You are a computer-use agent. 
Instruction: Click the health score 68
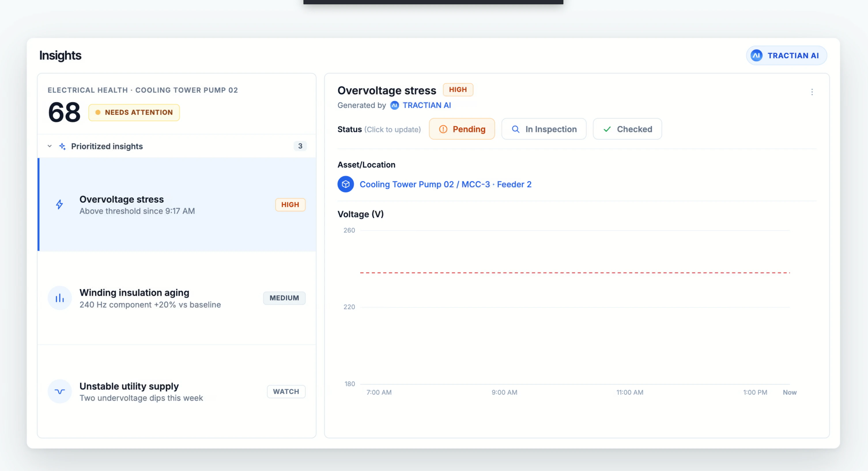click(64, 112)
